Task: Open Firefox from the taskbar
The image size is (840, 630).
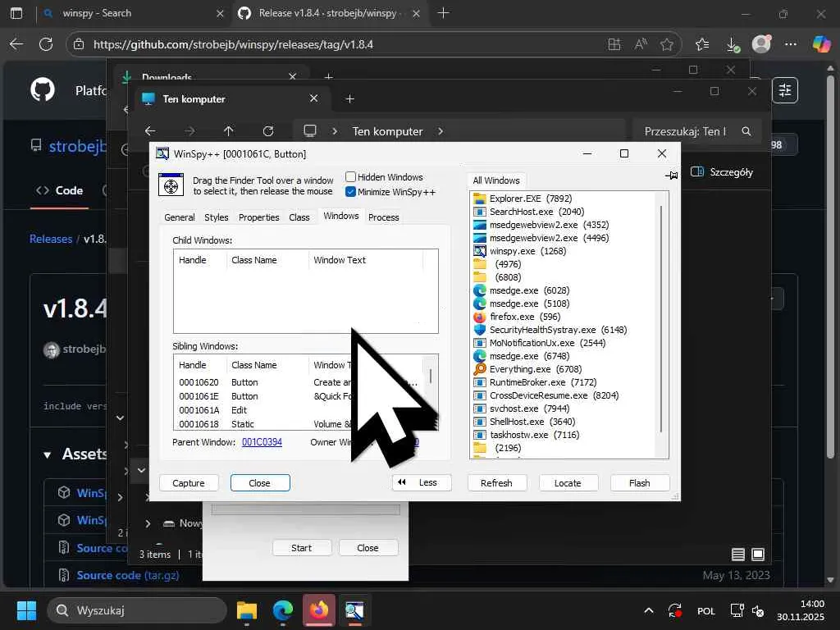Action: click(319, 610)
